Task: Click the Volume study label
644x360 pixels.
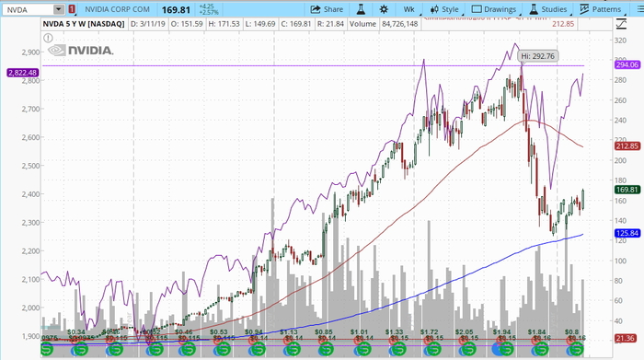Action: click(362, 24)
